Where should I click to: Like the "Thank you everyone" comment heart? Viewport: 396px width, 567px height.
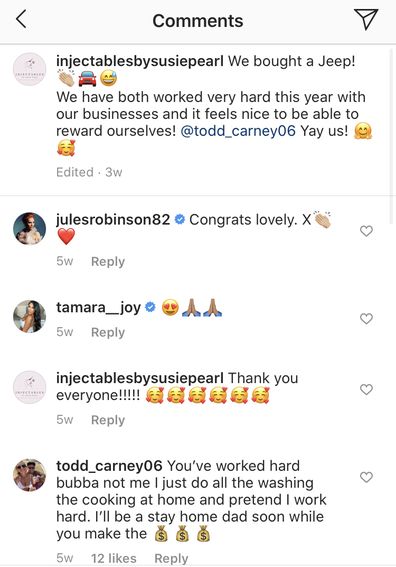tap(366, 389)
